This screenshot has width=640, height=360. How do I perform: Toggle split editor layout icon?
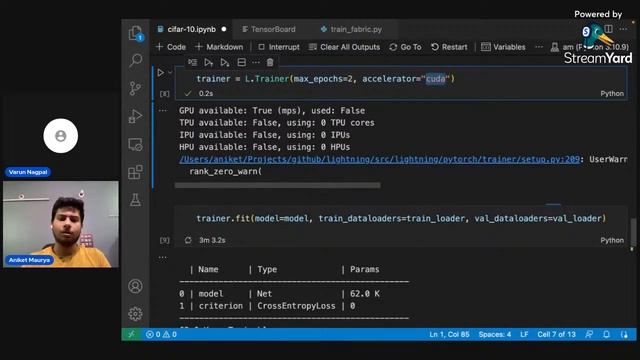609,29
